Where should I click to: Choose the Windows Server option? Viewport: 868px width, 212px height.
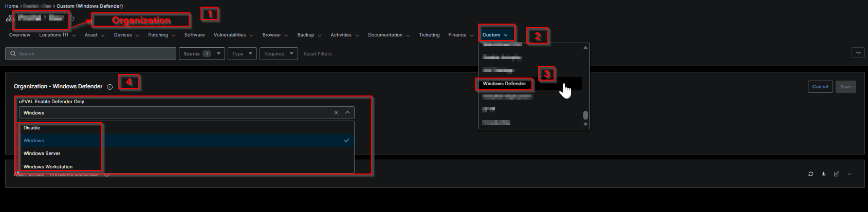tap(187, 153)
